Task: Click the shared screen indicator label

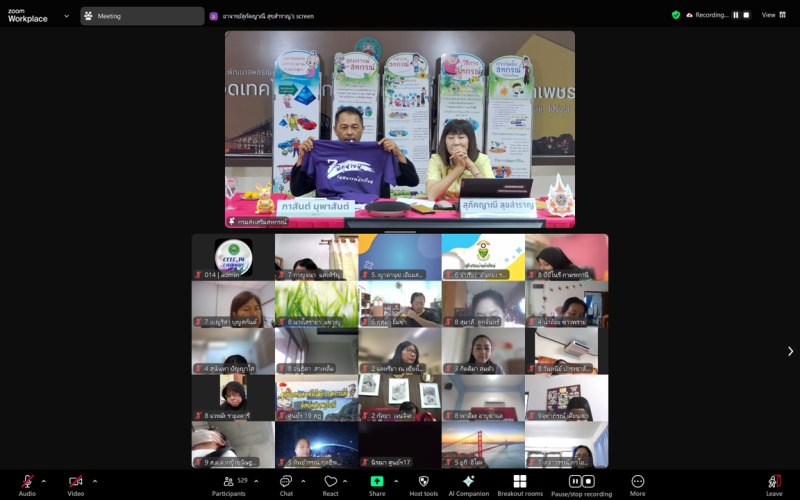Action: (x=268, y=16)
